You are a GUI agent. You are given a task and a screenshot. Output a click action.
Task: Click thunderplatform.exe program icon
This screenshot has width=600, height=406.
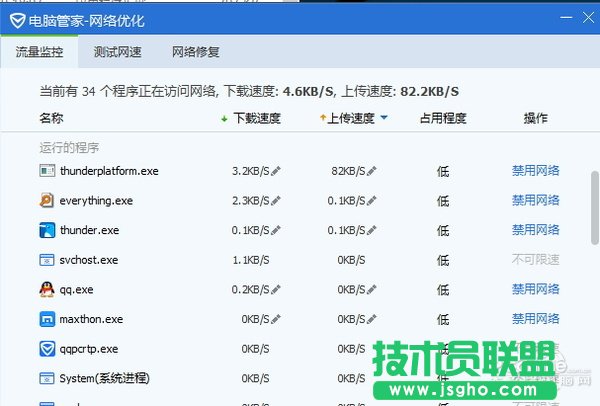tap(47, 171)
